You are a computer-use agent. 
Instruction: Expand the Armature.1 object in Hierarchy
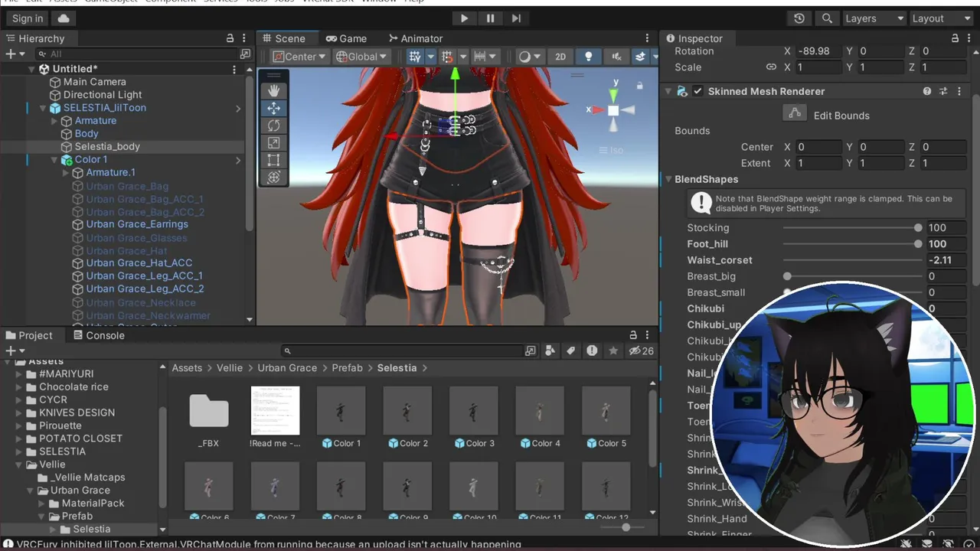[x=66, y=173]
